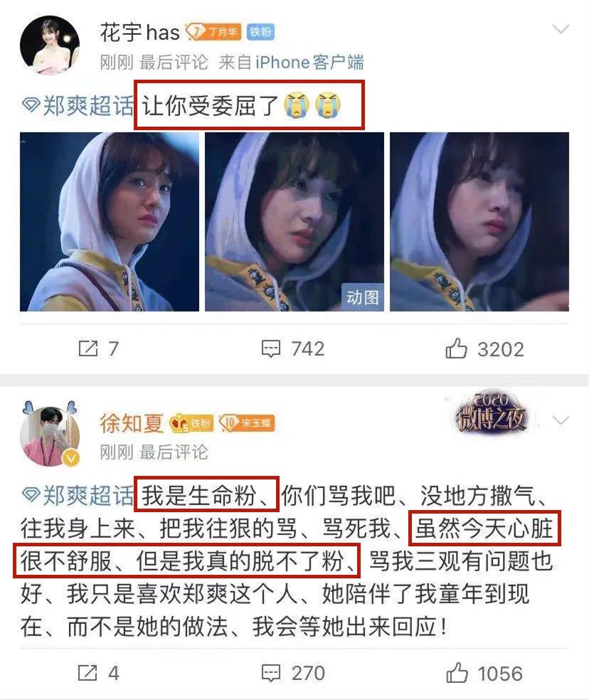Expand options chevron on 徐知夏 post
The image size is (589, 700).
tap(561, 420)
